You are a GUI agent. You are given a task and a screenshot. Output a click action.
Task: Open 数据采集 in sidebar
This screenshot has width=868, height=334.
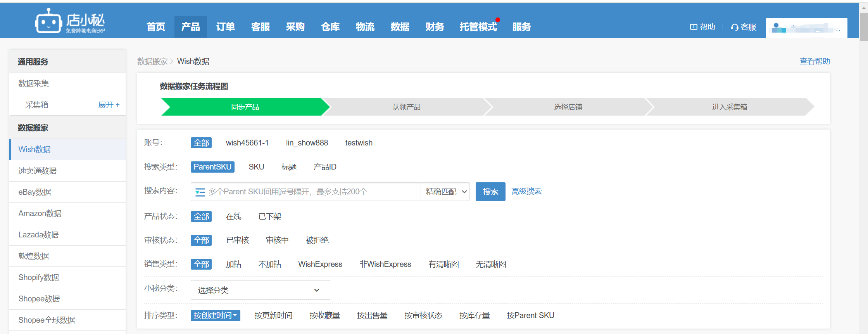click(x=67, y=83)
